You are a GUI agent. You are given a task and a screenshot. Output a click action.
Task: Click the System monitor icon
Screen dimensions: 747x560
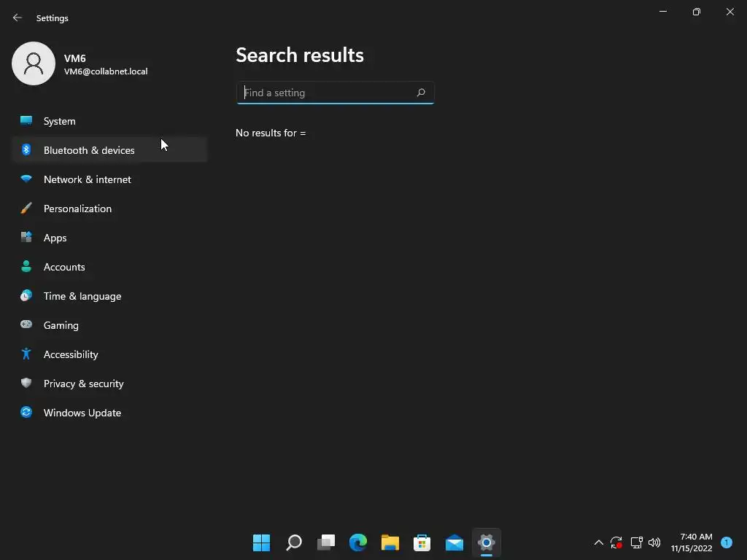coord(26,120)
